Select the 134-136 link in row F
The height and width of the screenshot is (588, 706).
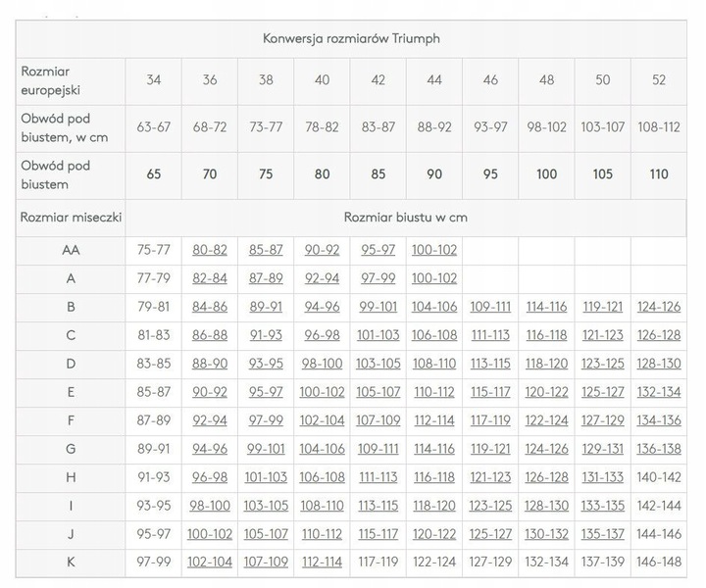(659, 420)
